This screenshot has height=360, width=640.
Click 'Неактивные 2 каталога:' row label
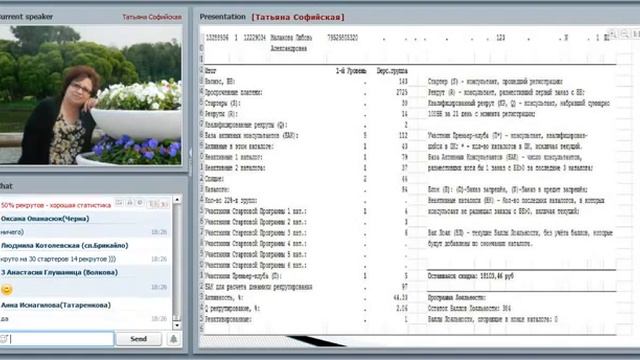pos(235,168)
